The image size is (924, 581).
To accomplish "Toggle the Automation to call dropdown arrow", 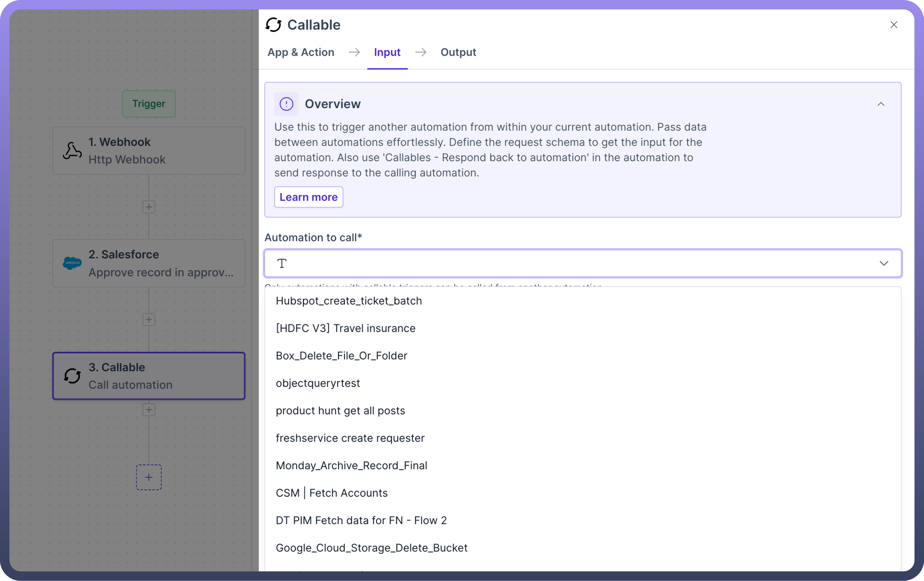I will coord(884,263).
